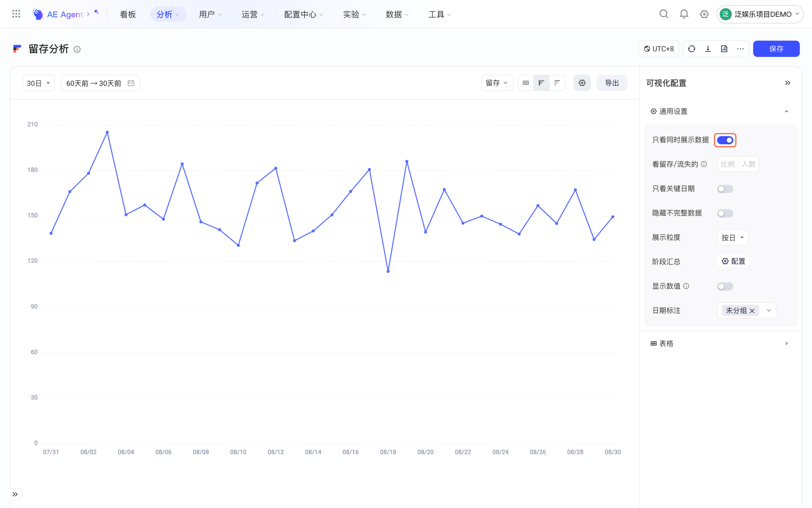
Task: Open the 泛娱乐项目DEMO project selector
Action: pos(760,14)
